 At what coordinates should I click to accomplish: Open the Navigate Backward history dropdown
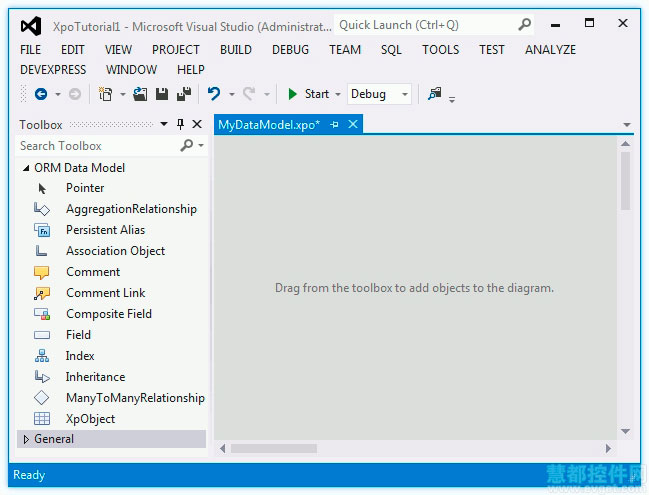coord(58,94)
